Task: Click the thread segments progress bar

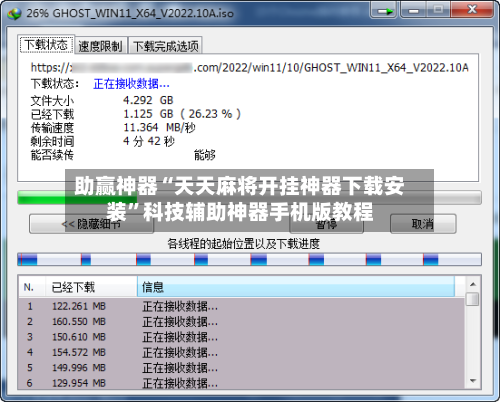Action: [249, 259]
